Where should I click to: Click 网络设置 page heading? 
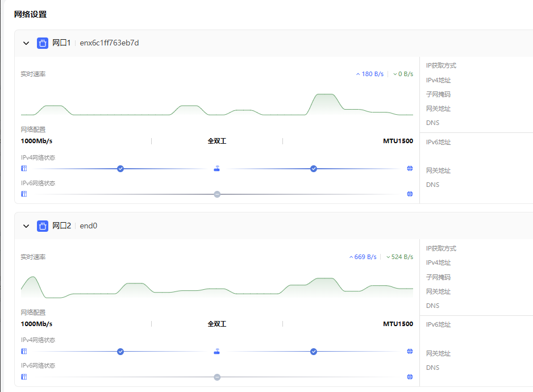click(30, 14)
